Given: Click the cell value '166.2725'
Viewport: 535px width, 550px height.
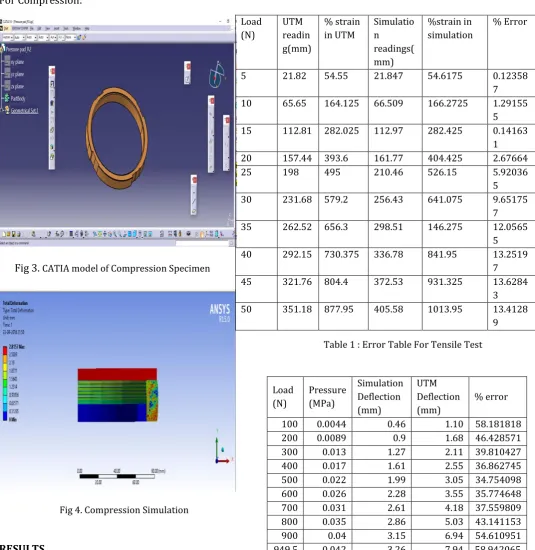Looking at the screenshot, I should (448, 103).
